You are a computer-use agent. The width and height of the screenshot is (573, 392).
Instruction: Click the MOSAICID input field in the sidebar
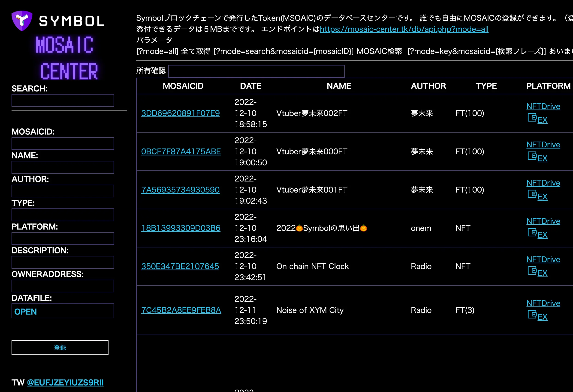pyautogui.click(x=63, y=144)
